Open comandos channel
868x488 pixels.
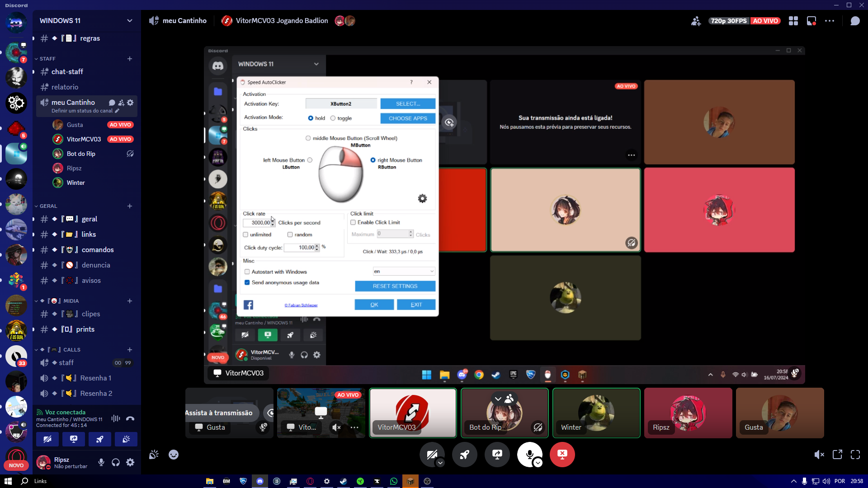click(x=86, y=250)
